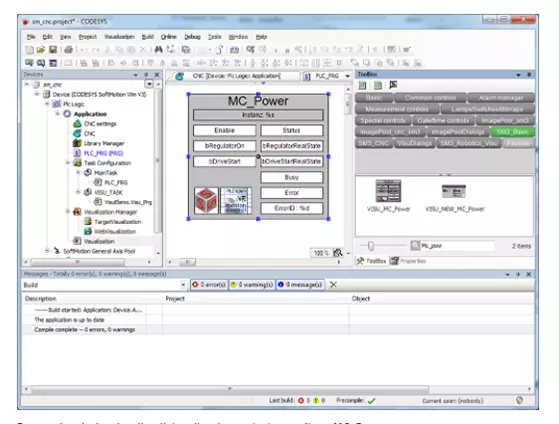Click the Save icon in toolbar
The image size is (559, 424).
pos(53,50)
